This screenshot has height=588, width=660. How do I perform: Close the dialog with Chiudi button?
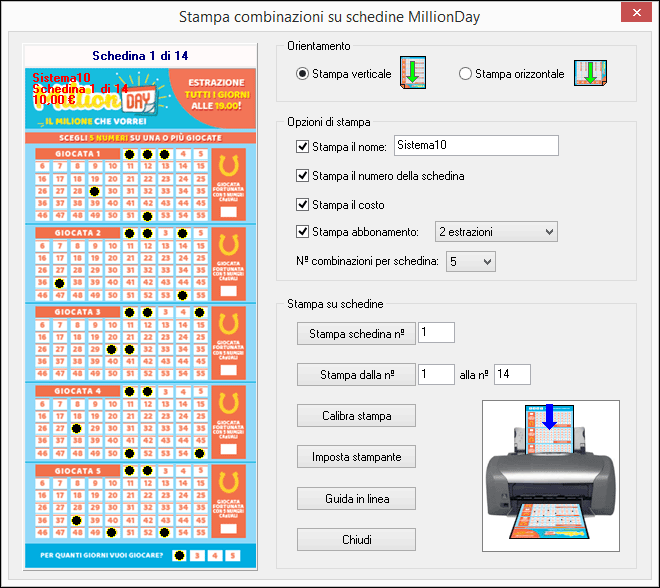(355, 540)
